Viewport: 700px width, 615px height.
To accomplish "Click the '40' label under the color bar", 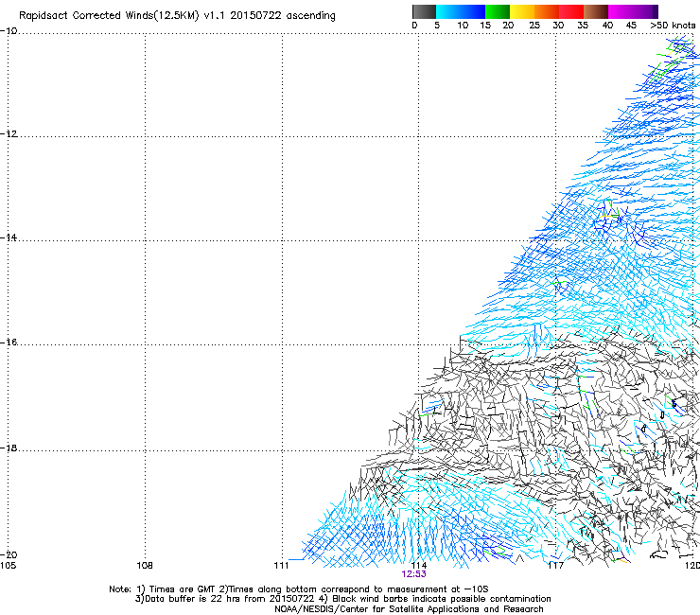I will click(x=607, y=26).
